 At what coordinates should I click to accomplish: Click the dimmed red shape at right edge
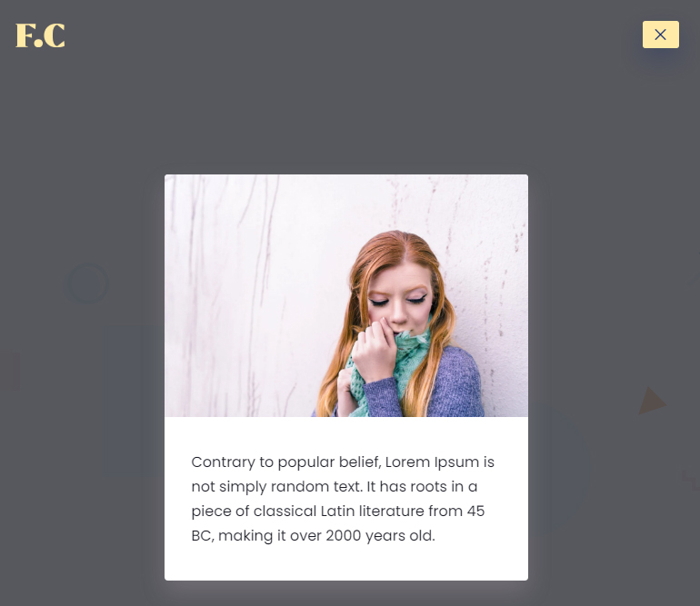[692, 480]
